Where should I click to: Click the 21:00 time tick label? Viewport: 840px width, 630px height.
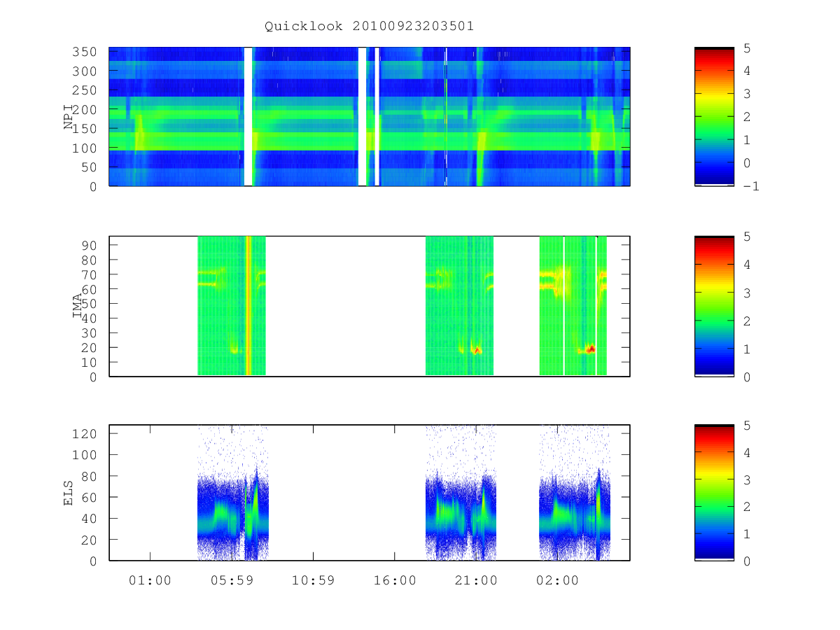476,580
